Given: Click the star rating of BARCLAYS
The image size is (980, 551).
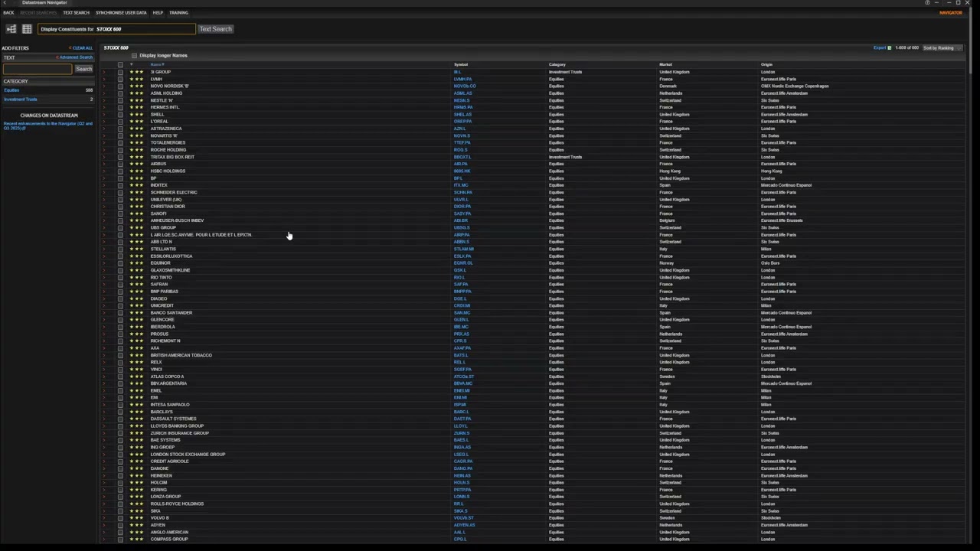Looking at the screenshot, I should [x=136, y=412].
